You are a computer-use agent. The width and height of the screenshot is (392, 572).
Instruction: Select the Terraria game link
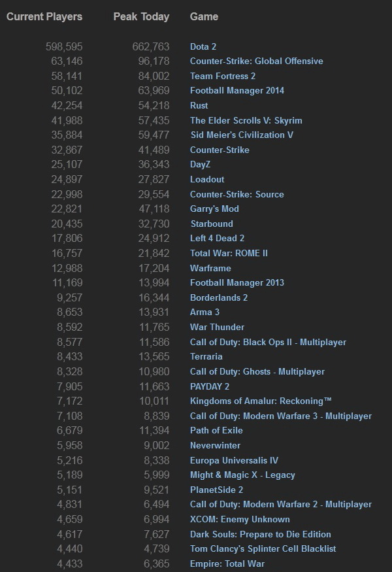click(x=206, y=356)
